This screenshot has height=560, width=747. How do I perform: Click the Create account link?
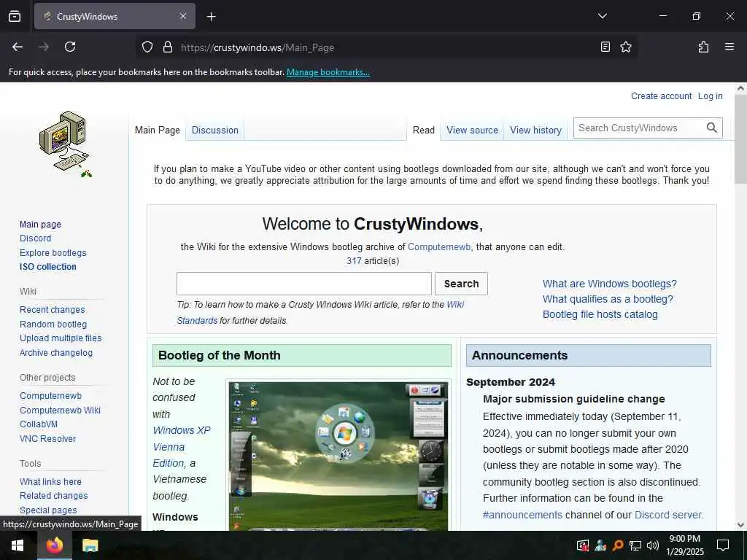(661, 96)
